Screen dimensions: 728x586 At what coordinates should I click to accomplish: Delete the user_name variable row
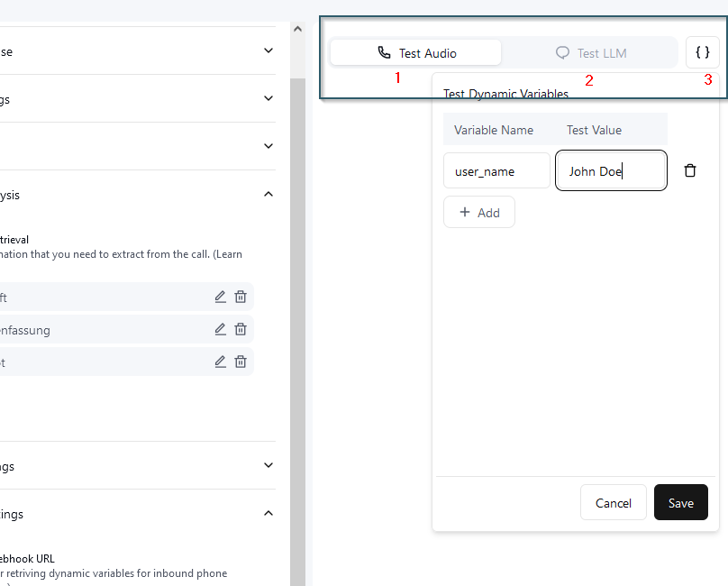pos(690,170)
